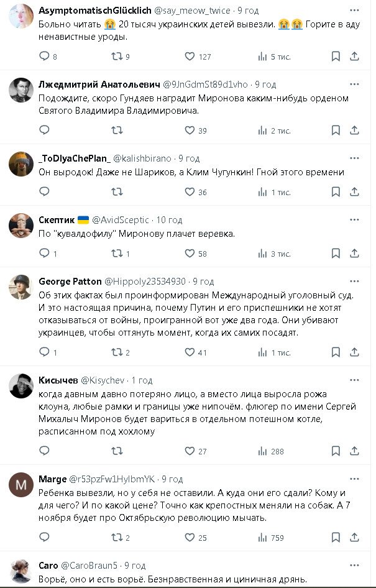376x588 pixels.
Task: Reply to Кисычев's comment
Action: (x=44, y=451)
